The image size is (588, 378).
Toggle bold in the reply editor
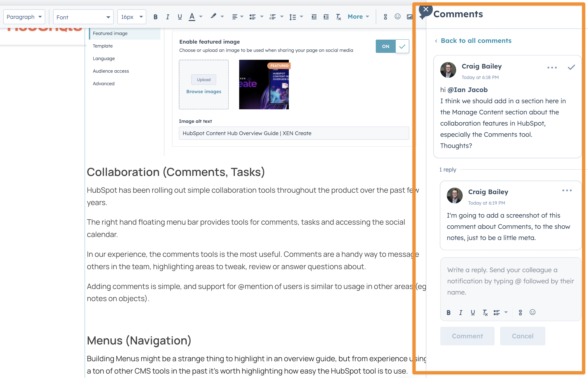click(448, 313)
